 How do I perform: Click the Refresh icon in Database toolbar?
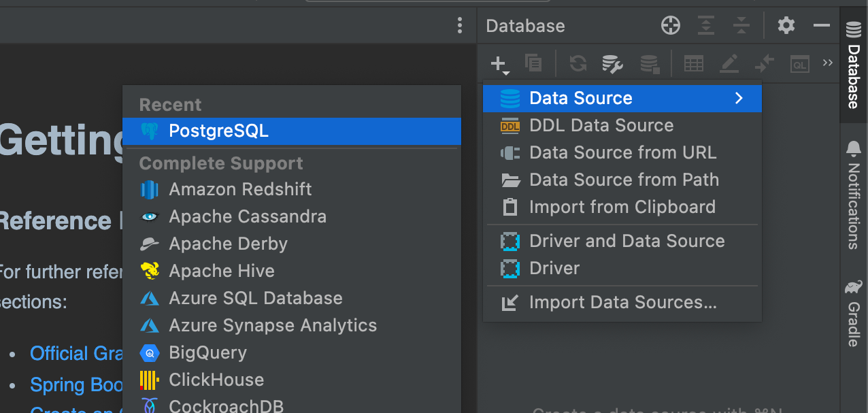pos(578,64)
